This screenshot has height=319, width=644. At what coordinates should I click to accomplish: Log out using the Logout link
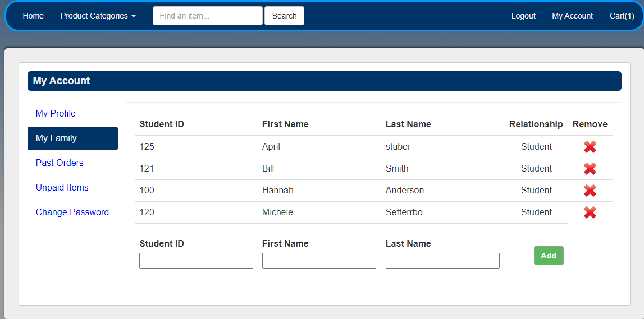coord(523,16)
